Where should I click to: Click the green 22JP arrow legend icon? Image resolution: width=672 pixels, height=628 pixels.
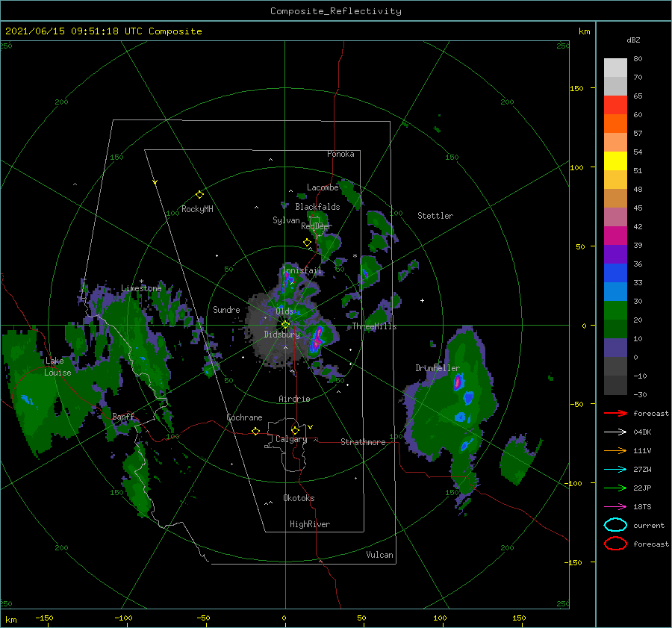coord(615,488)
